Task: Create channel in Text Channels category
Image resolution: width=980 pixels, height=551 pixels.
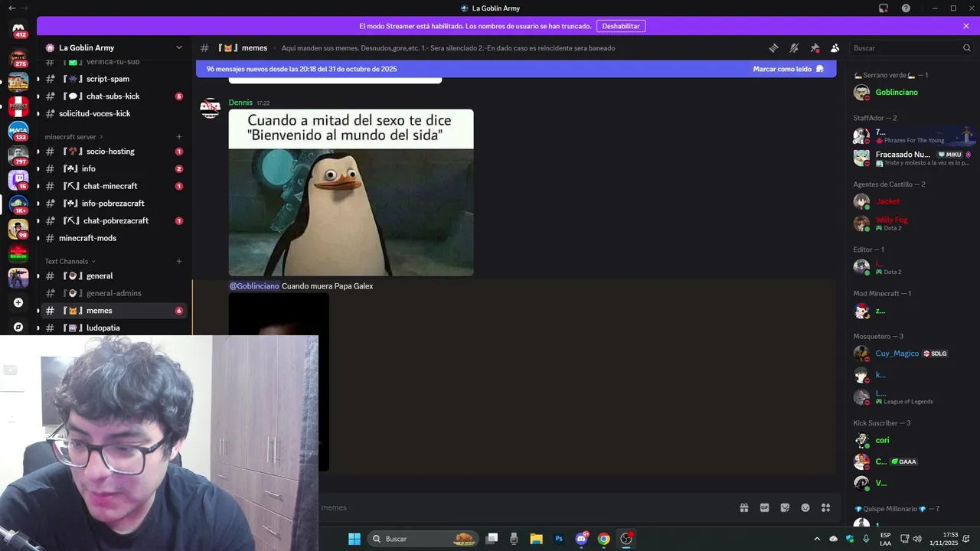Action: coord(179,261)
